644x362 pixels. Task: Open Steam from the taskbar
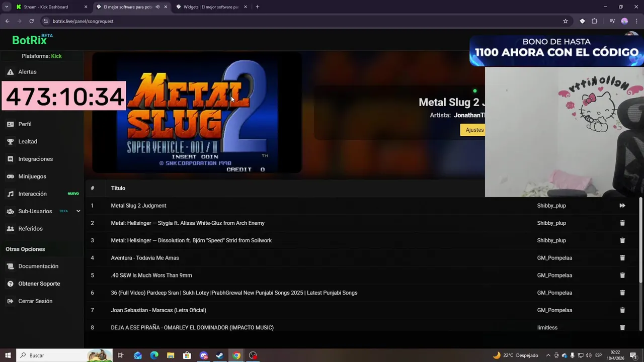click(x=220, y=355)
